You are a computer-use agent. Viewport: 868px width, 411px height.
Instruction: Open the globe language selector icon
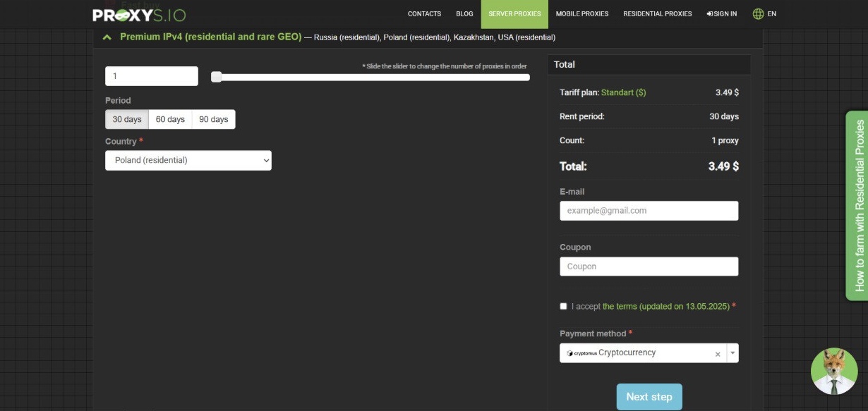click(x=759, y=13)
